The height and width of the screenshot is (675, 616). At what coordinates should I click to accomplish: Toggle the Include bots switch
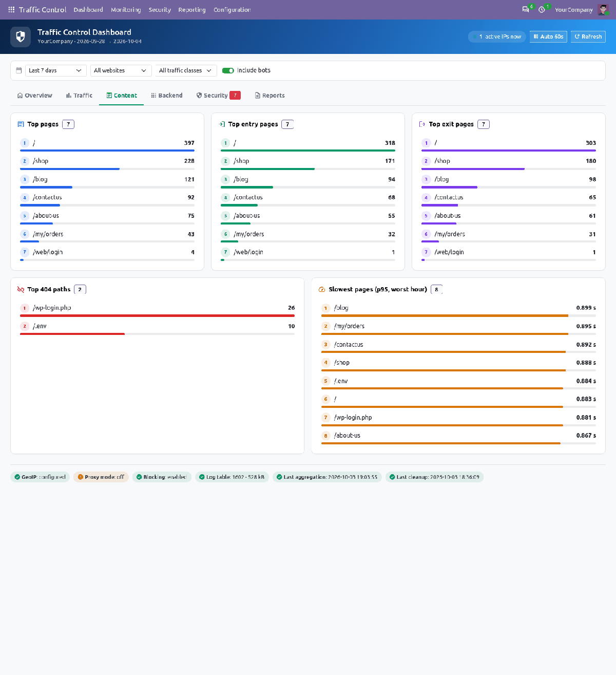coord(228,70)
